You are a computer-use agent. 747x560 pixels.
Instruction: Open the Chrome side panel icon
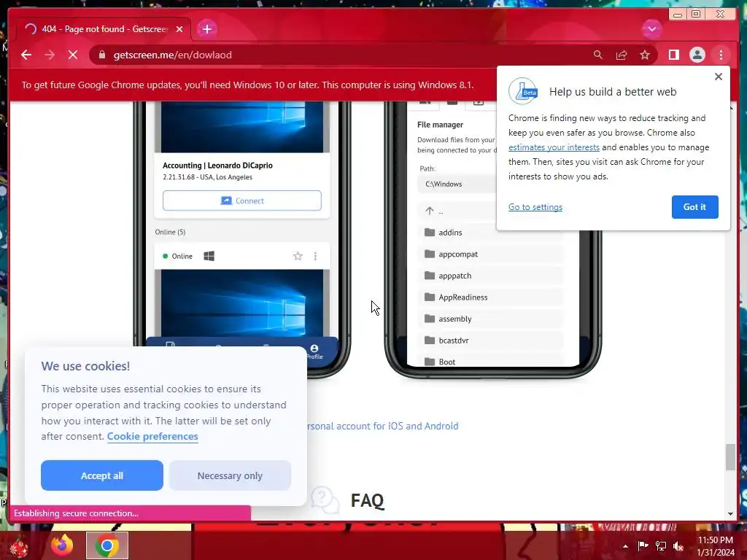(673, 55)
